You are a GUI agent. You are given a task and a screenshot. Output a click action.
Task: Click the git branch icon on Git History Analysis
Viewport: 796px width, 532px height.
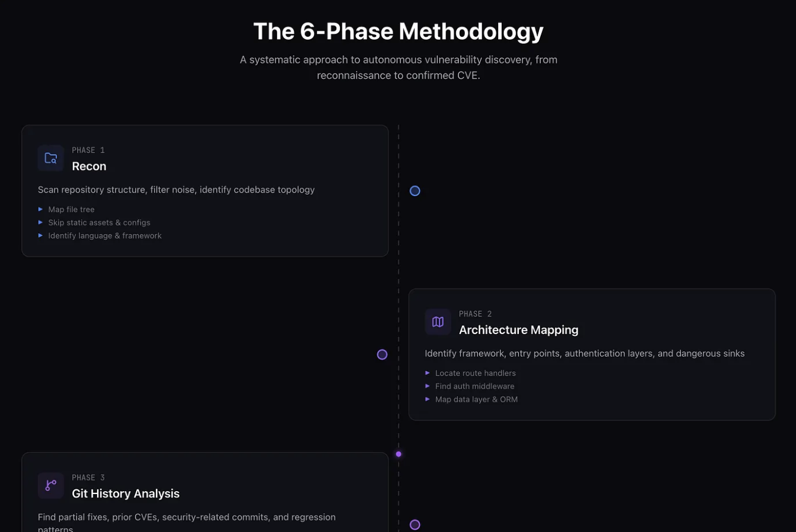coord(50,485)
